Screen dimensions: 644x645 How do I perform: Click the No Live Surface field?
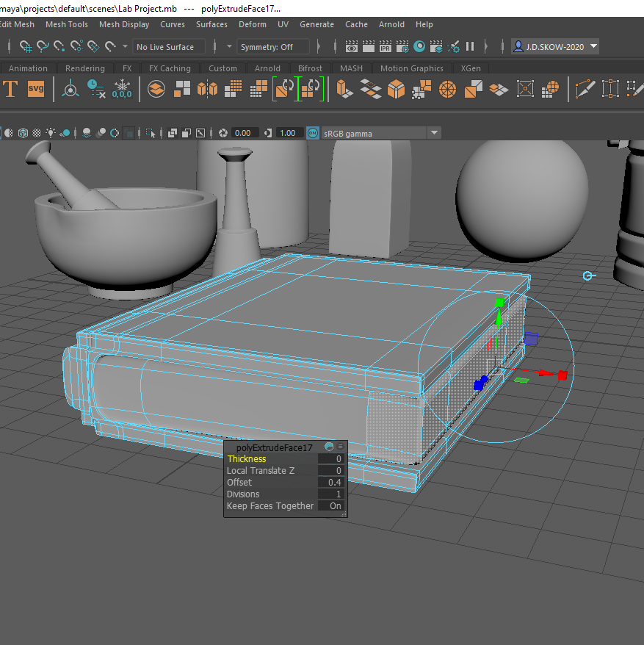pos(166,47)
